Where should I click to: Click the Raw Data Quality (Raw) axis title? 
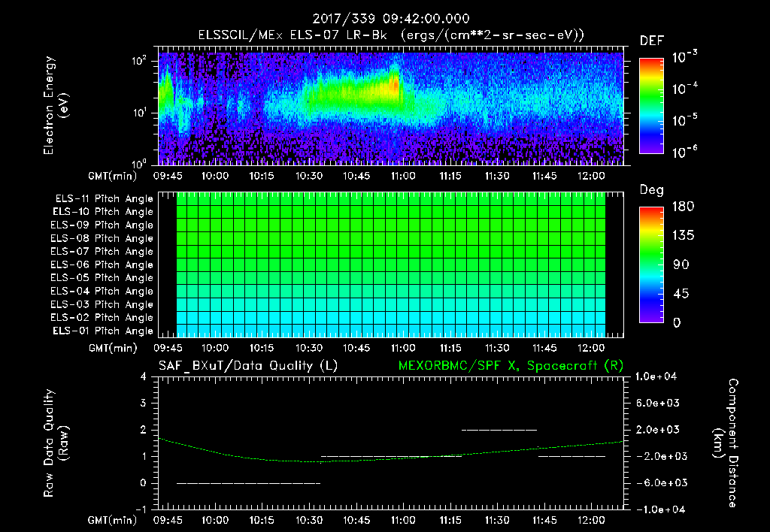coord(56,443)
